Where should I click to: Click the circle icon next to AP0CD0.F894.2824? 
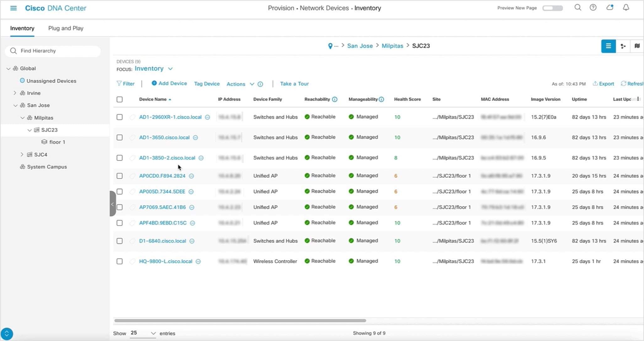191,176
